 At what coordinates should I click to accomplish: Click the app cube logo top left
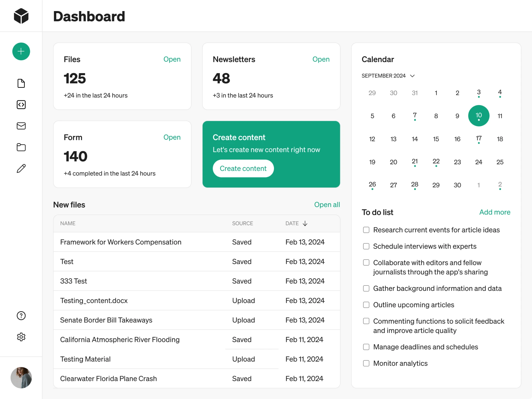point(21,16)
